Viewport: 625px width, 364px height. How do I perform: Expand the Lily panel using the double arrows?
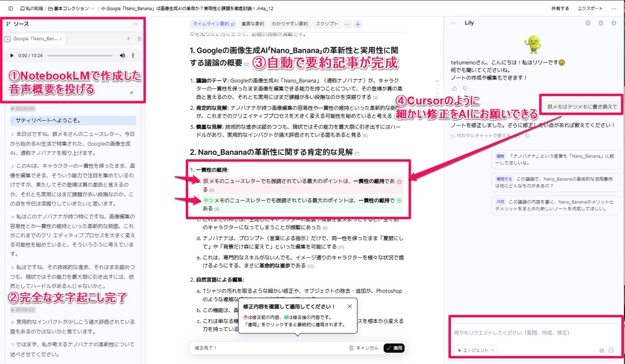(453, 23)
